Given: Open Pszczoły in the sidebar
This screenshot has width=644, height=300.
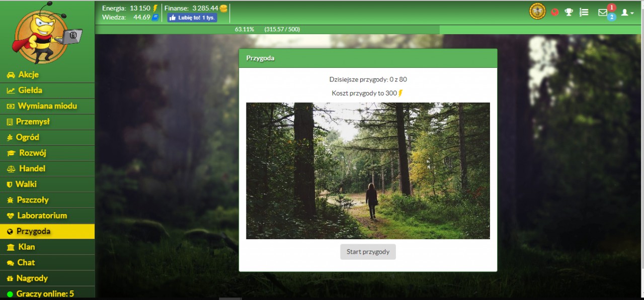Looking at the screenshot, I should click(x=47, y=199).
